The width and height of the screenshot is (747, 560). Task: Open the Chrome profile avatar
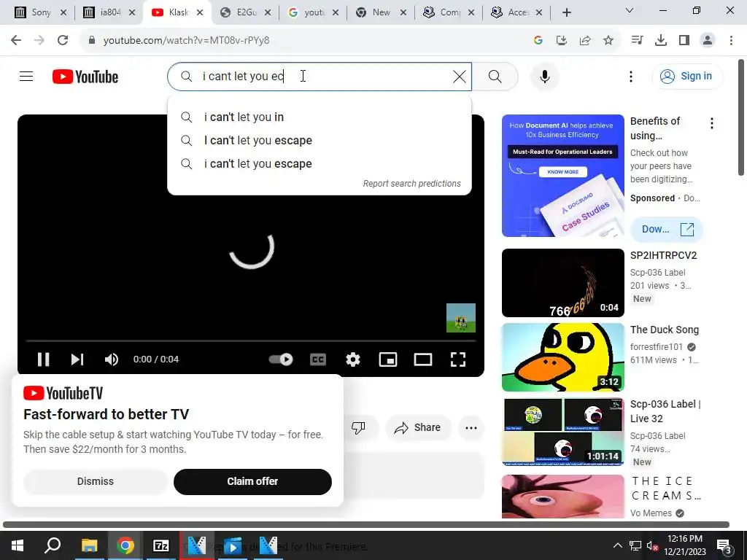[708, 41]
